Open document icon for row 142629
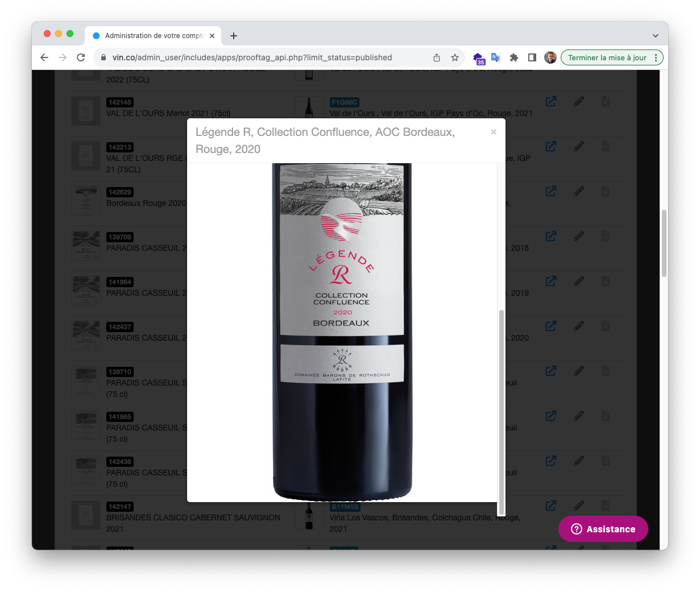700x592 pixels. (606, 191)
